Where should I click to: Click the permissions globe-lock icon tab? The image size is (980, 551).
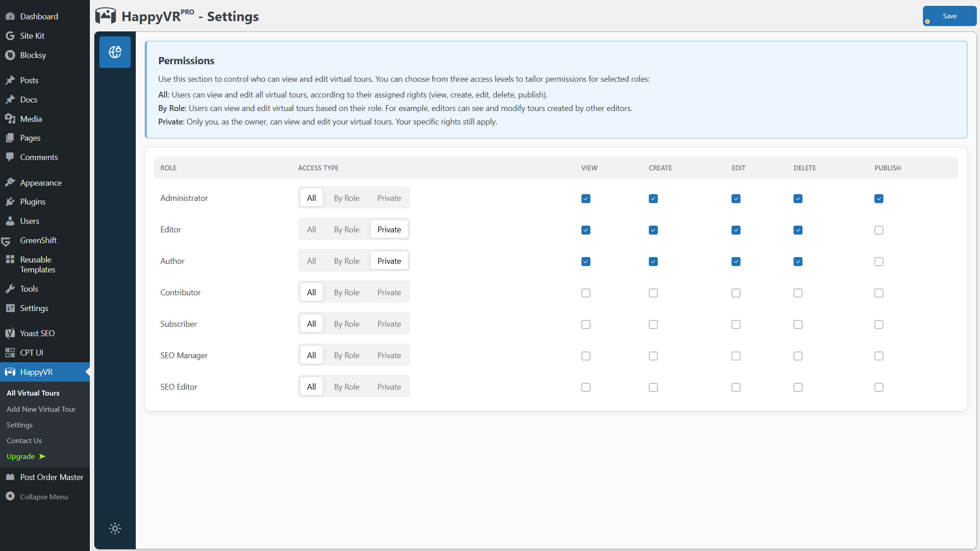[x=115, y=52]
